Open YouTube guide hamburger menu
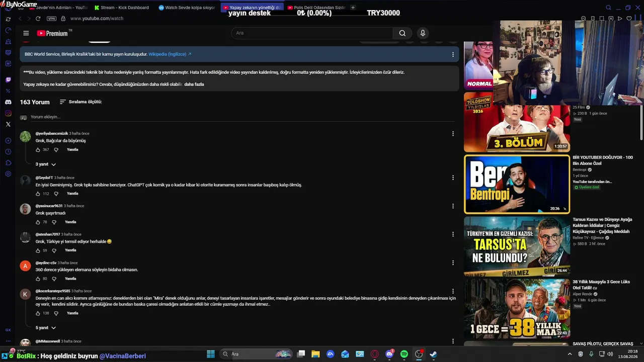 [26, 33]
